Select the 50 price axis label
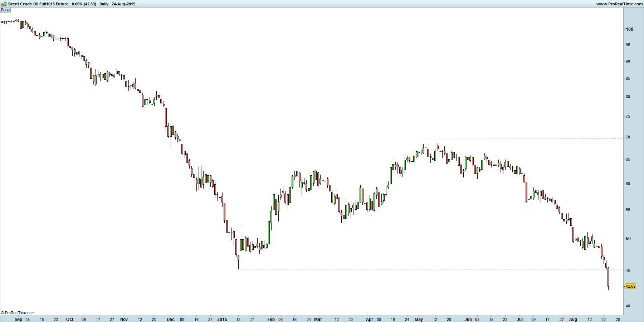644x322 pixels. coord(628,239)
